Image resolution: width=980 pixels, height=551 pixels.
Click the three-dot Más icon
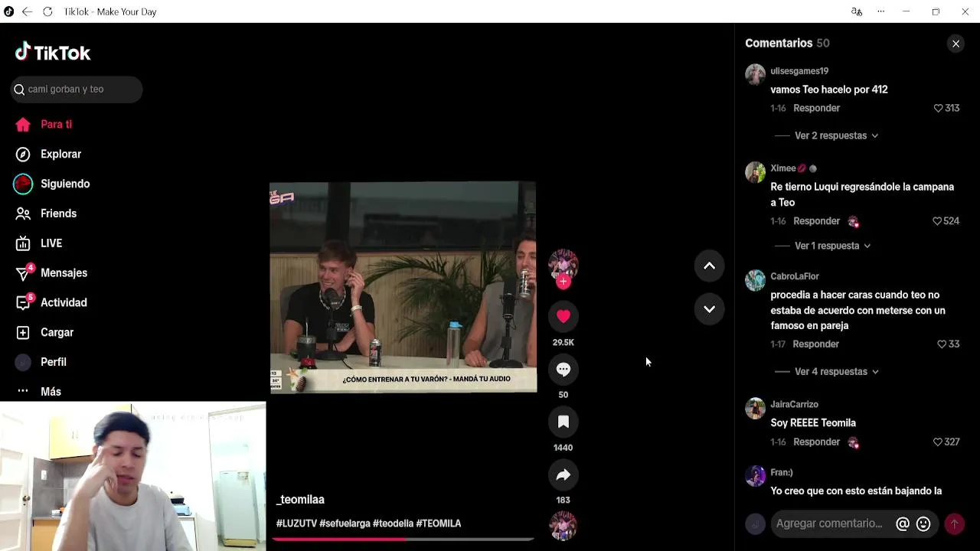coord(23,391)
